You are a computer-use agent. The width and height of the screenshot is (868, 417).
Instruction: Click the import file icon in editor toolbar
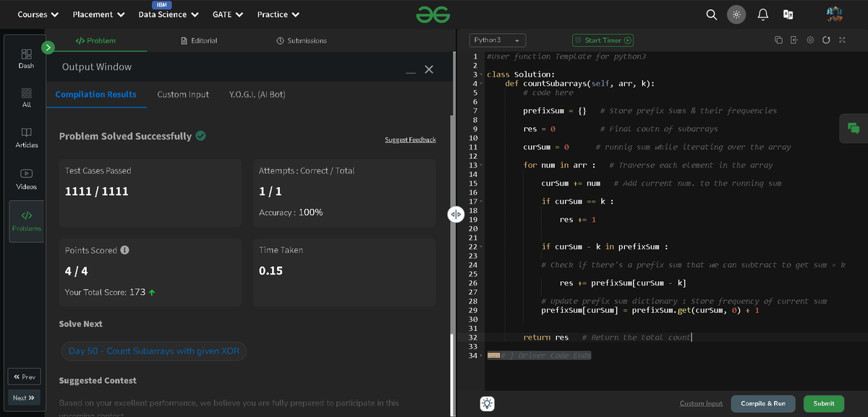(794, 40)
